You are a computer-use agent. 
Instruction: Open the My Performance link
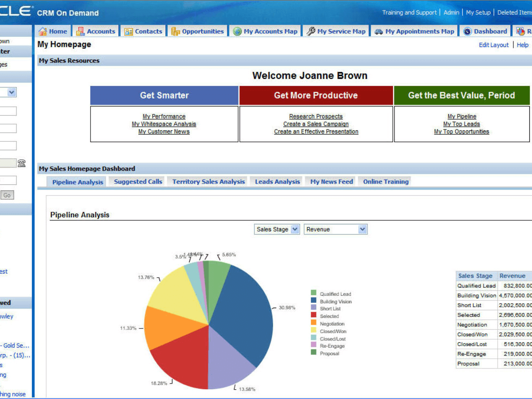click(164, 117)
